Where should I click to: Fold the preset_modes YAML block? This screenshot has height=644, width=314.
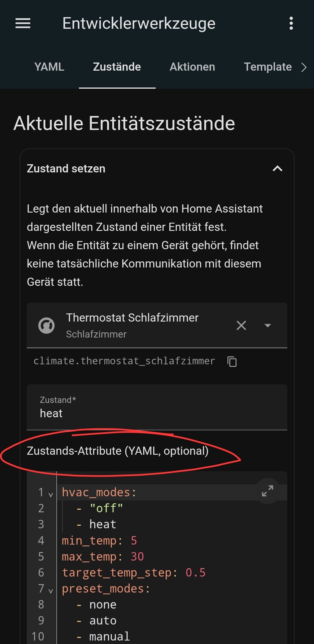point(51,591)
